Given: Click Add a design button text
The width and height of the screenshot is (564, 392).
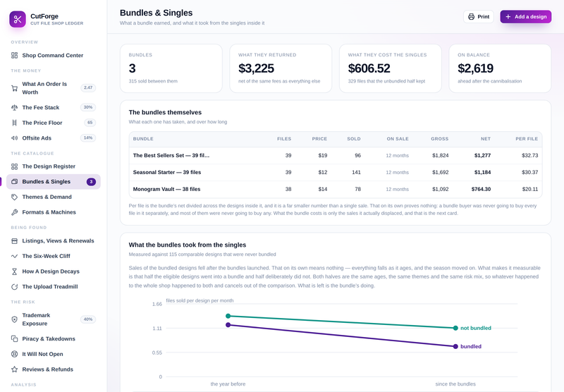Looking at the screenshot, I should coord(531,16).
